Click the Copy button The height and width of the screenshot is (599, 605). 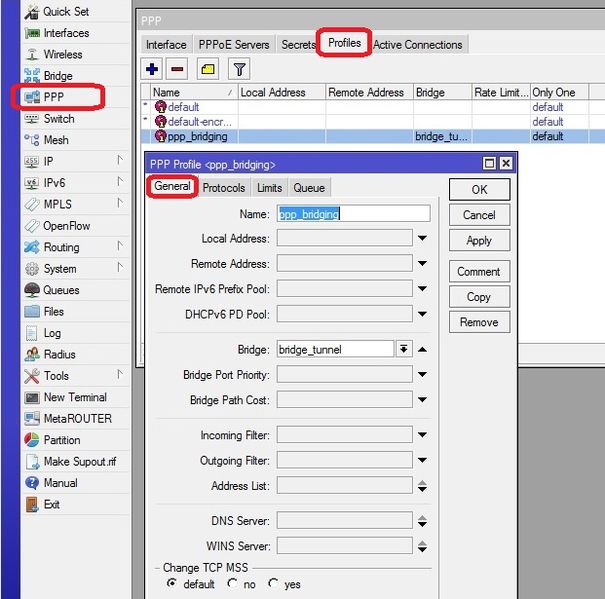[x=479, y=297]
